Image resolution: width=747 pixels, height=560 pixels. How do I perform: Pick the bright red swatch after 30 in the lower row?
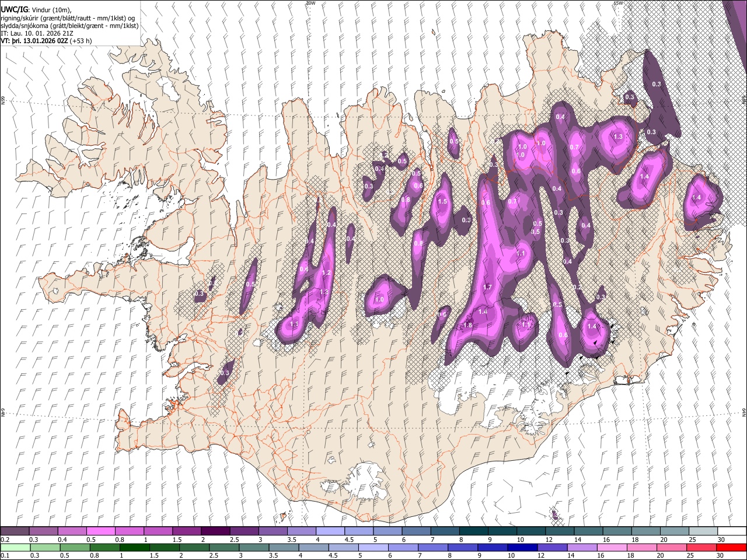731,547
